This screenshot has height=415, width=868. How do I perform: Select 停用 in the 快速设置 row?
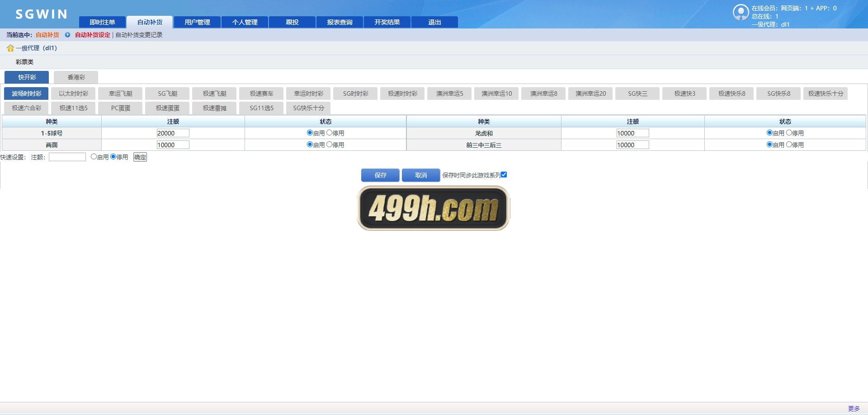tap(113, 157)
